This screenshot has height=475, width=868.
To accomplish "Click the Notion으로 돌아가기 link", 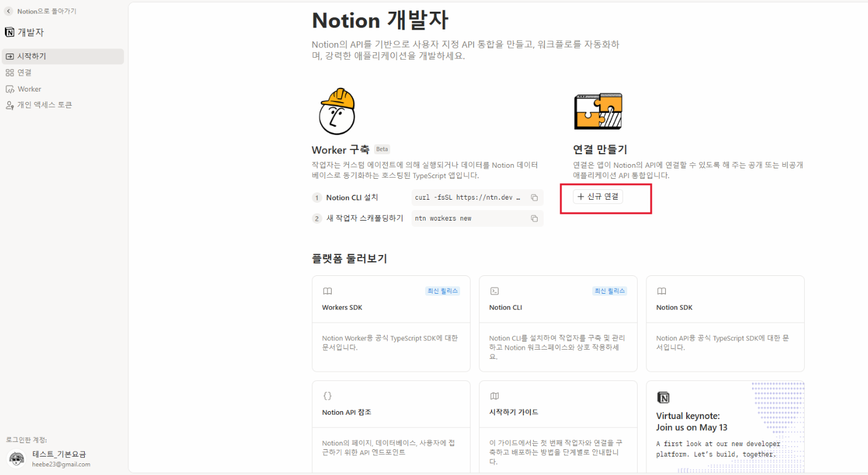I will tap(47, 11).
